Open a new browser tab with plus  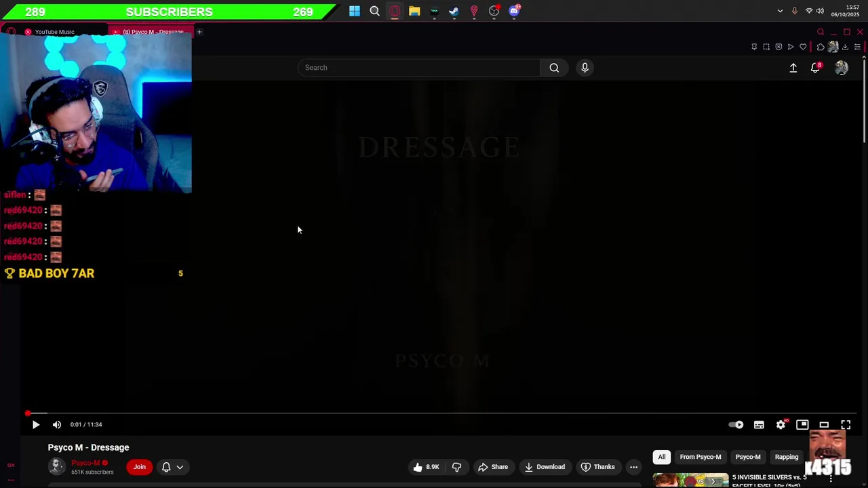(199, 32)
